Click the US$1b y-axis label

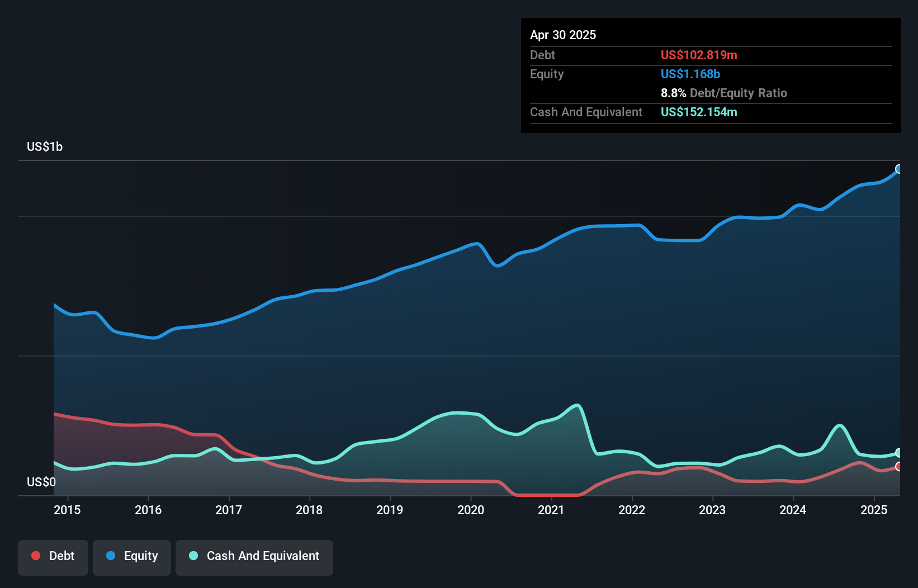[x=45, y=147]
